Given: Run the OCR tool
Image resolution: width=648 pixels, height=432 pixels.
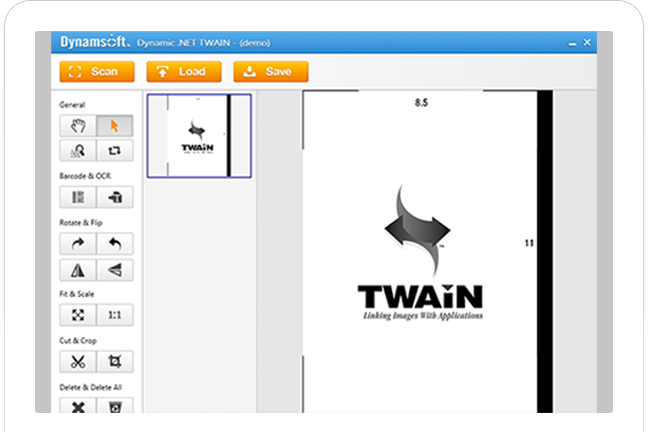Looking at the screenshot, I should [115, 197].
